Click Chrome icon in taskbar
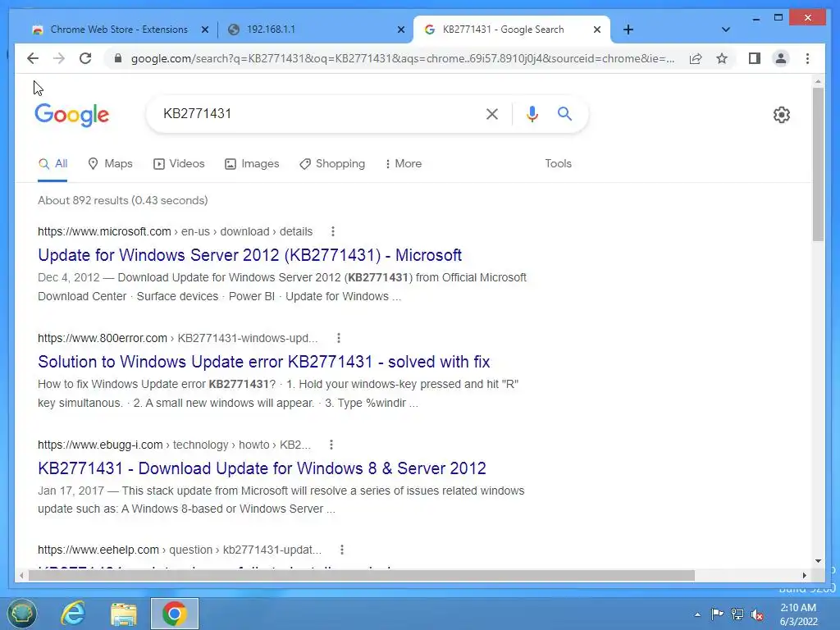840x630 pixels. pos(174,614)
